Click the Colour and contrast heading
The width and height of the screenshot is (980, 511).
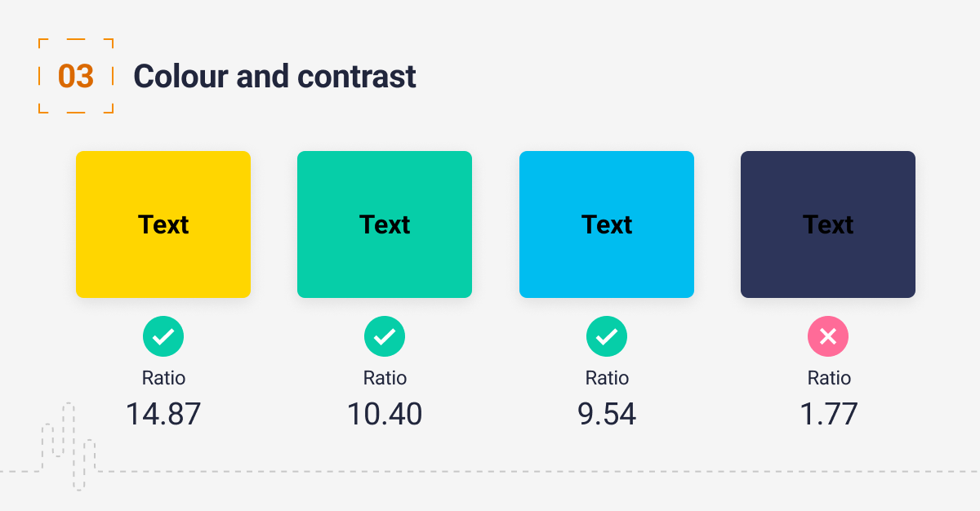(274, 76)
